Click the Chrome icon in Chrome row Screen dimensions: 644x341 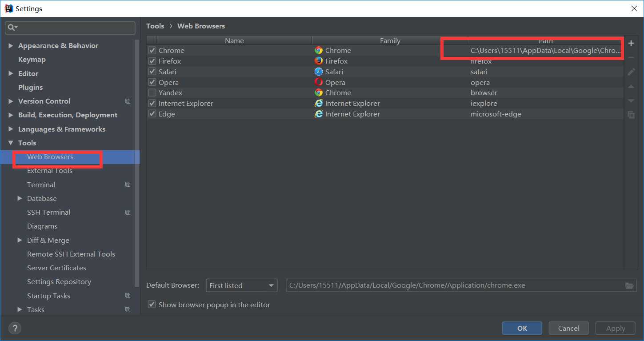tap(318, 50)
